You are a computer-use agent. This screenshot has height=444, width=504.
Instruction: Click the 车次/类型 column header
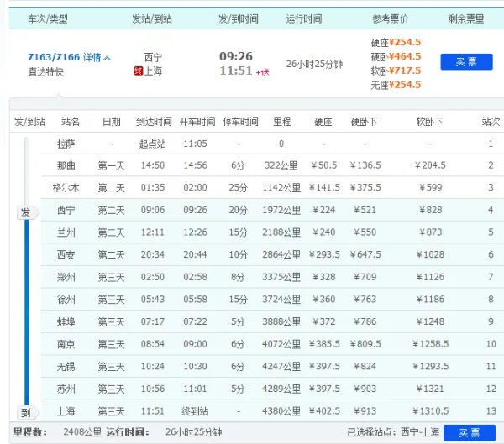tap(48, 19)
